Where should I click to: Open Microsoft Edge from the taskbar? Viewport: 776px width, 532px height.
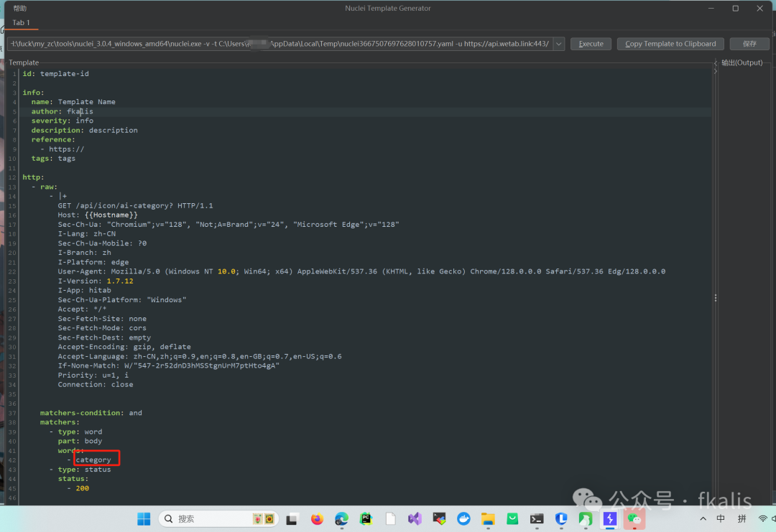tap(341, 519)
